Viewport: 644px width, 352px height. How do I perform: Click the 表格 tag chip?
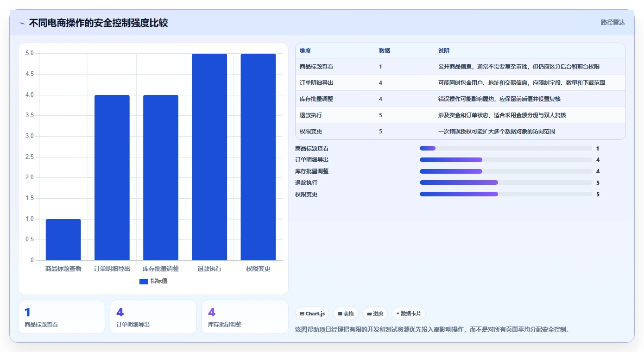point(346,314)
